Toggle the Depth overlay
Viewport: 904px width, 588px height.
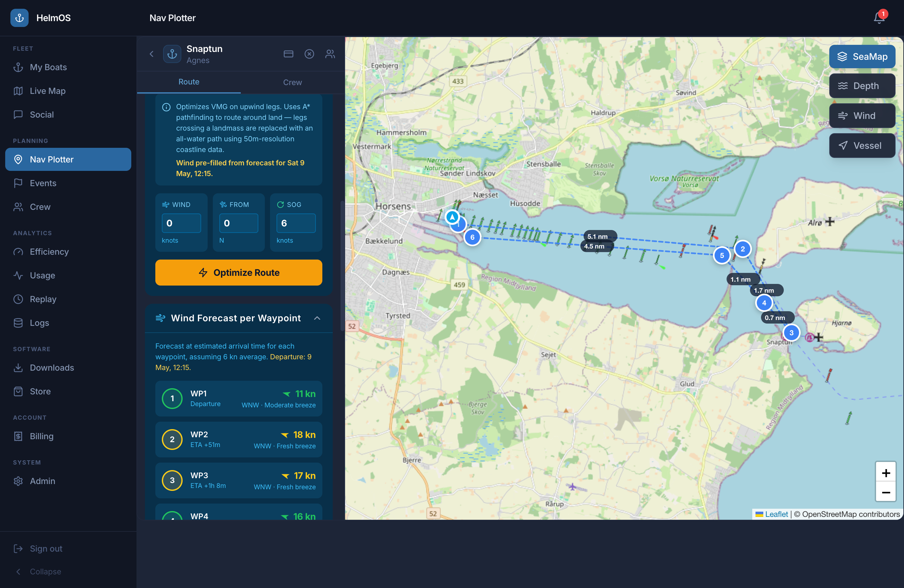862,86
